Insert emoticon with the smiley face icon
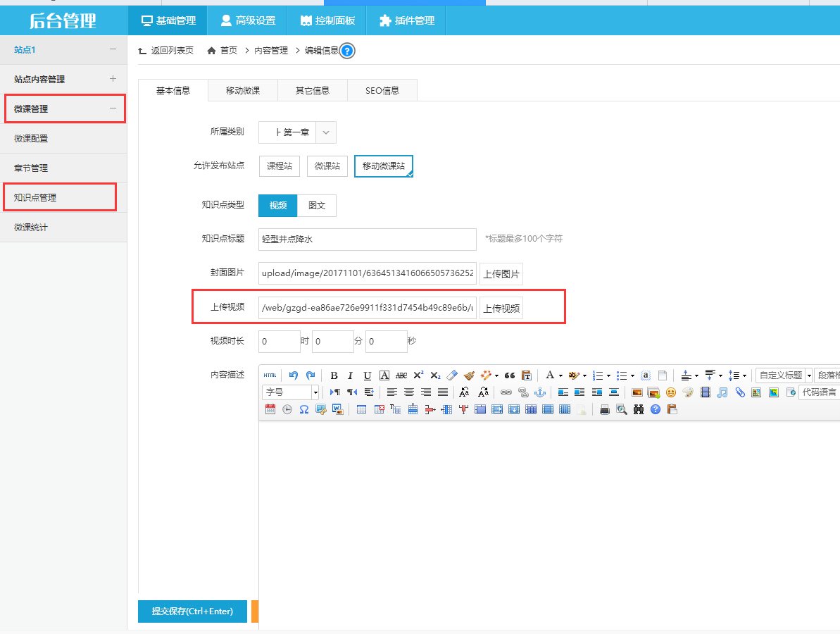Screen dimensions: 840x634 point(671,392)
